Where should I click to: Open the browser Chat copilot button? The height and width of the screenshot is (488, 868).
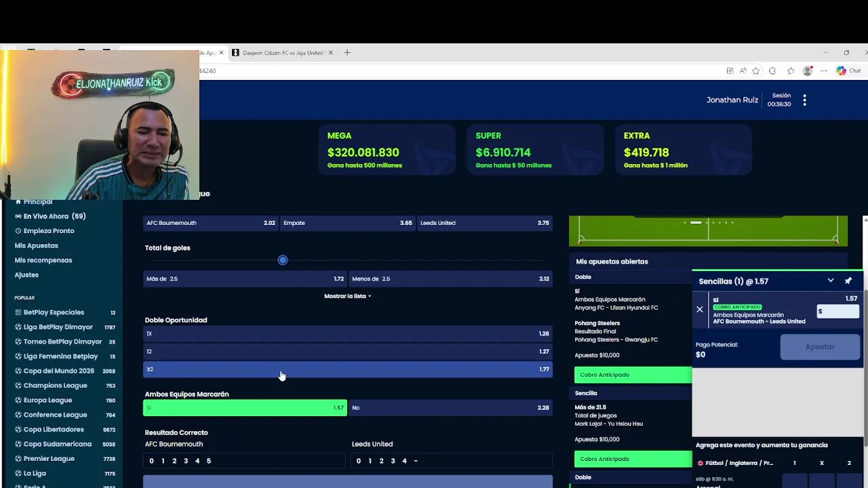click(848, 70)
